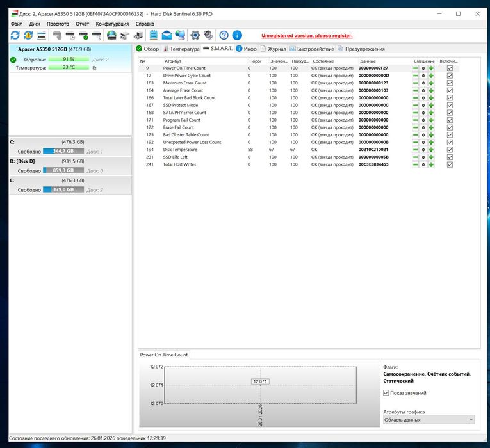Switch to the Инфо tab
Viewport: 490px width, 448px height.
(x=246, y=49)
